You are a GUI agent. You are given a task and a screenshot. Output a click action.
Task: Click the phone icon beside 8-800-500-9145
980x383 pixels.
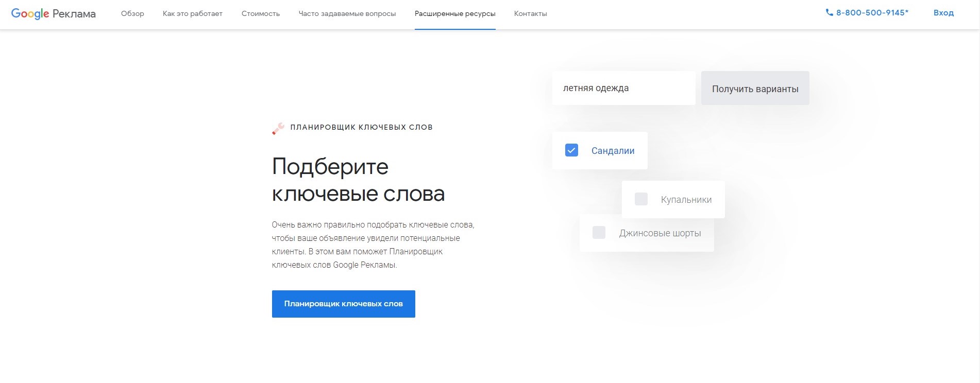pos(829,13)
